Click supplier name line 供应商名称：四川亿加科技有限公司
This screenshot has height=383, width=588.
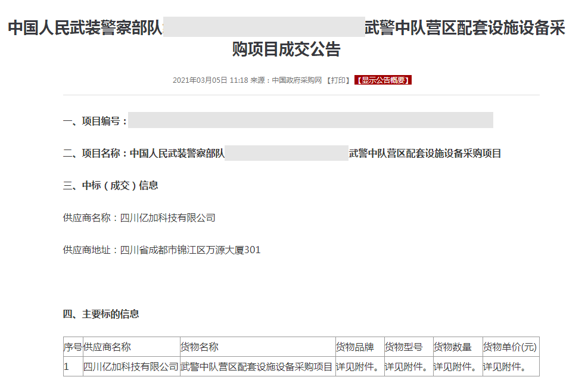[139, 218]
